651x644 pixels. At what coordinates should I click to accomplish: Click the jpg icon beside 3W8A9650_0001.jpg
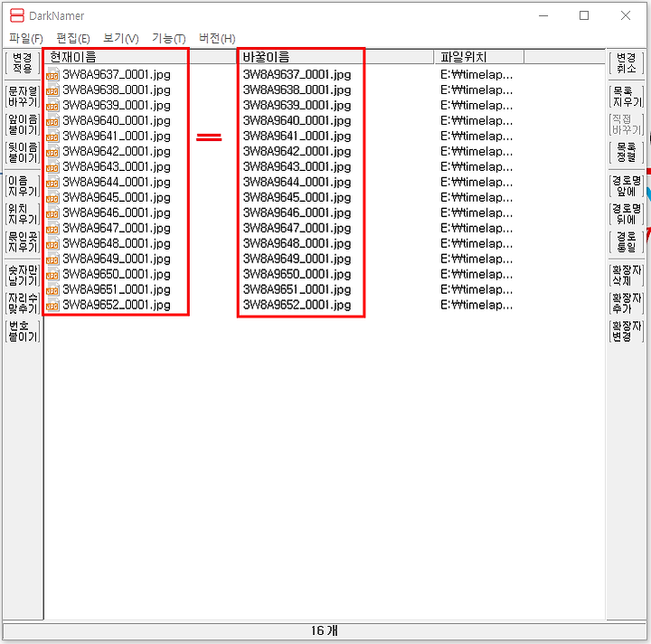(x=52, y=275)
